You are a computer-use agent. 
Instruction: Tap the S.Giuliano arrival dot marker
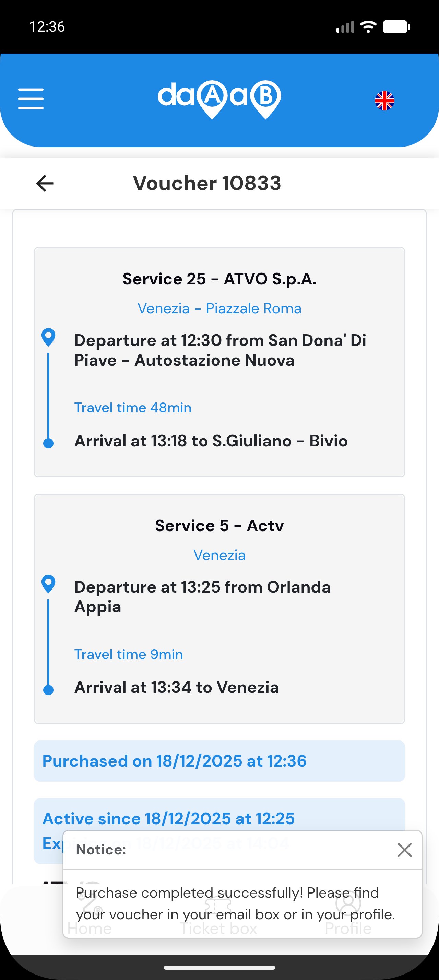coord(48,443)
